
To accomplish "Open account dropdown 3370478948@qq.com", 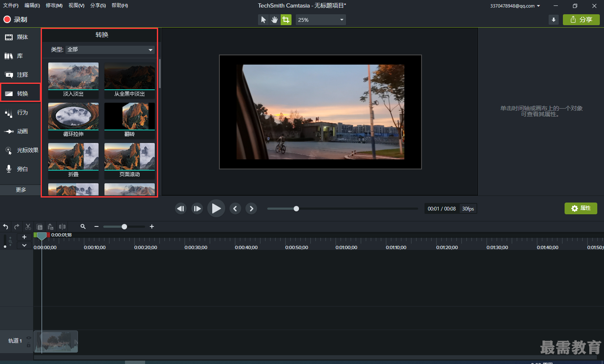I will click(515, 6).
